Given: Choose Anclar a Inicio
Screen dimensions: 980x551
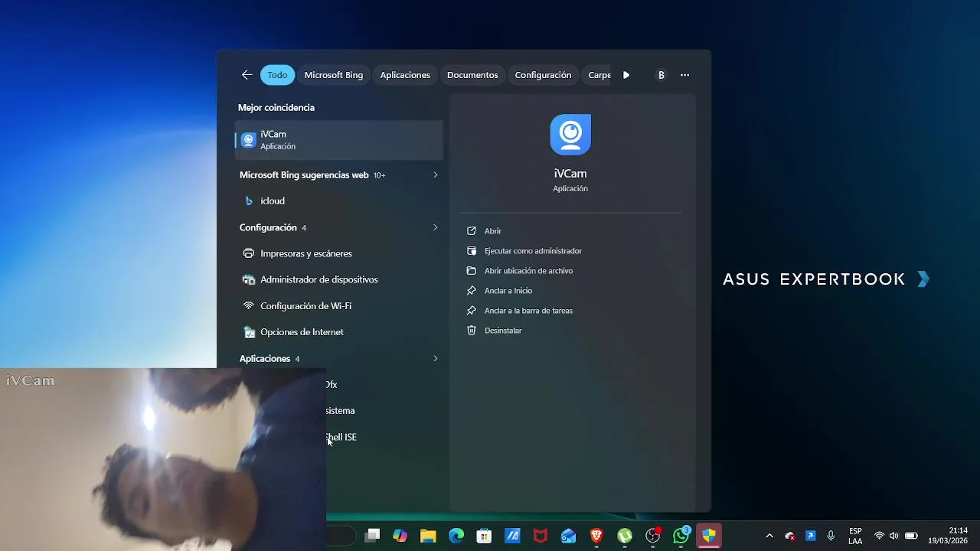Looking at the screenshot, I should [508, 291].
